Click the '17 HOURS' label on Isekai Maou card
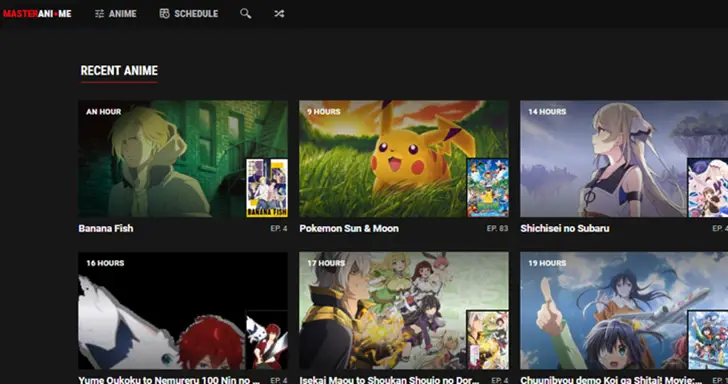Viewport: 728px width, 384px height. pyautogui.click(x=326, y=263)
